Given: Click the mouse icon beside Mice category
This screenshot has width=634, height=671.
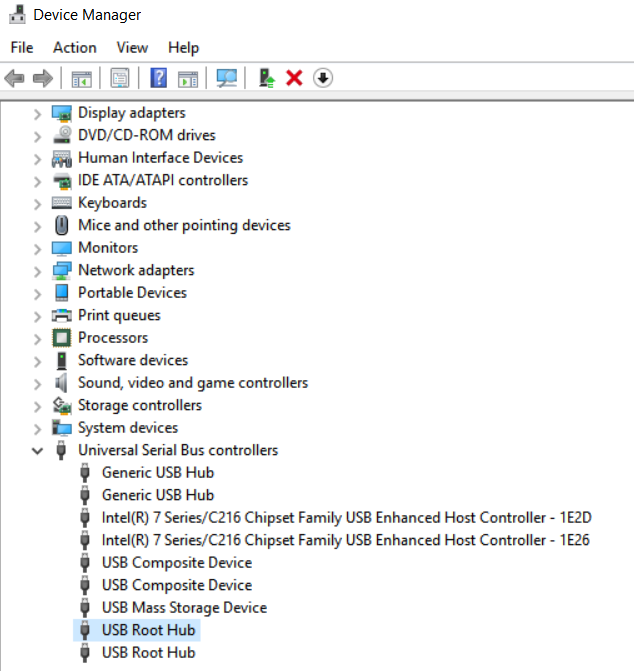Looking at the screenshot, I should pyautogui.click(x=62, y=225).
